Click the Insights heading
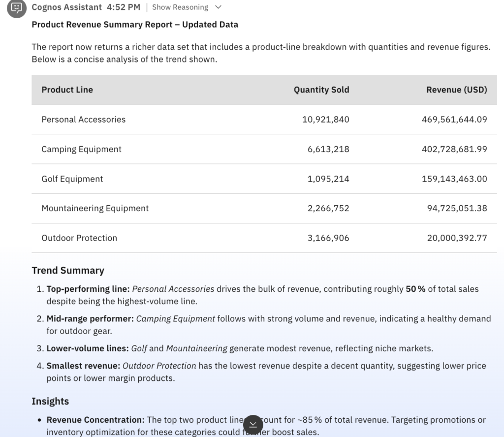Viewport: 504px width, 437px height. (x=50, y=401)
